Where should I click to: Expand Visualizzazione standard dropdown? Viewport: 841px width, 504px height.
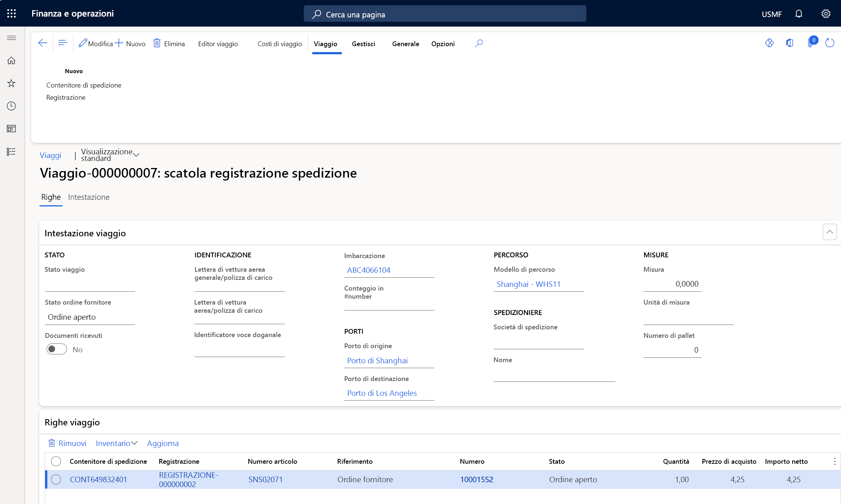[x=136, y=155]
